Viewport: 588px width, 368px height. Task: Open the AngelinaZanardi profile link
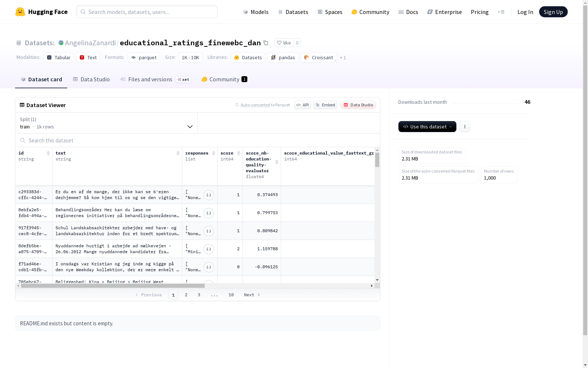tap(90, 43)
